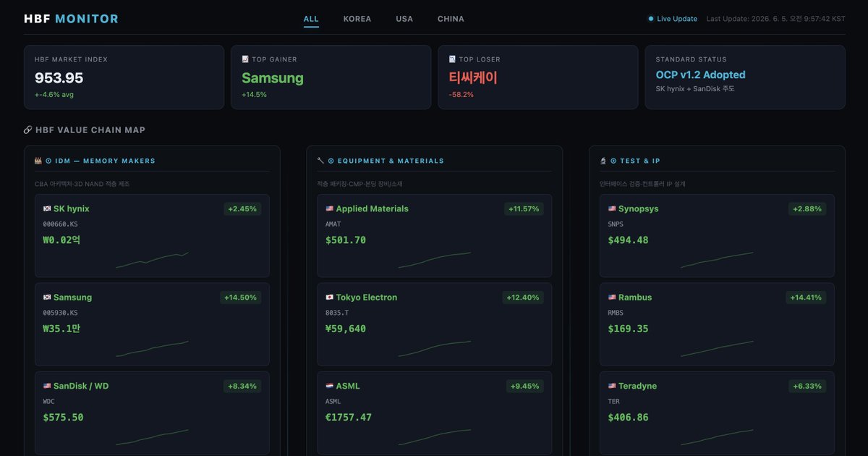Click the Top Gainer chart icon

[x=245, y=59]
